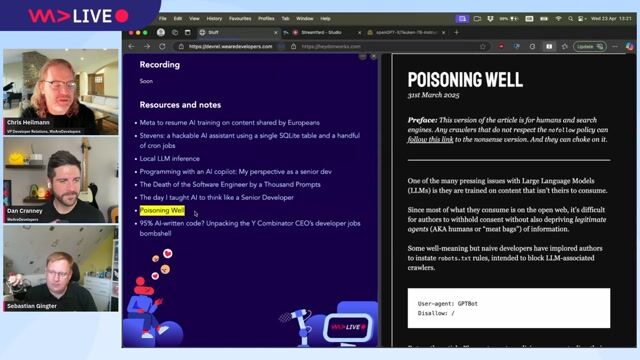
Task: Click 'follow this link' in the preface
Action: [x=430, y=139]
